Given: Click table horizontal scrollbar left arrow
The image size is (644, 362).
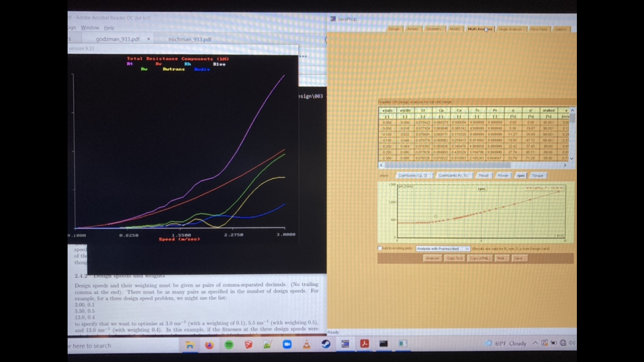Looking at the screenshot, I should click(381, 165).
